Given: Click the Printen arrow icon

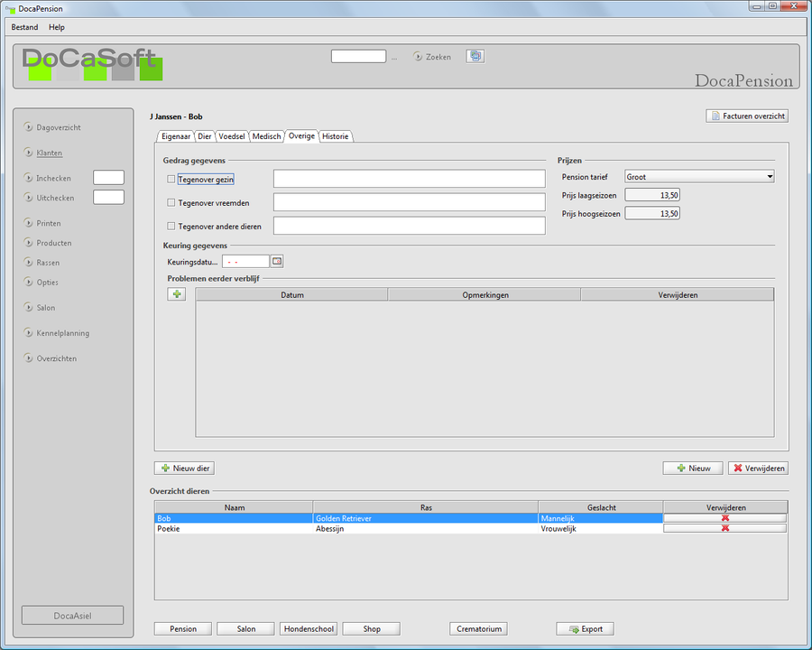Looking at the screenshot, I should pos(29,223).
